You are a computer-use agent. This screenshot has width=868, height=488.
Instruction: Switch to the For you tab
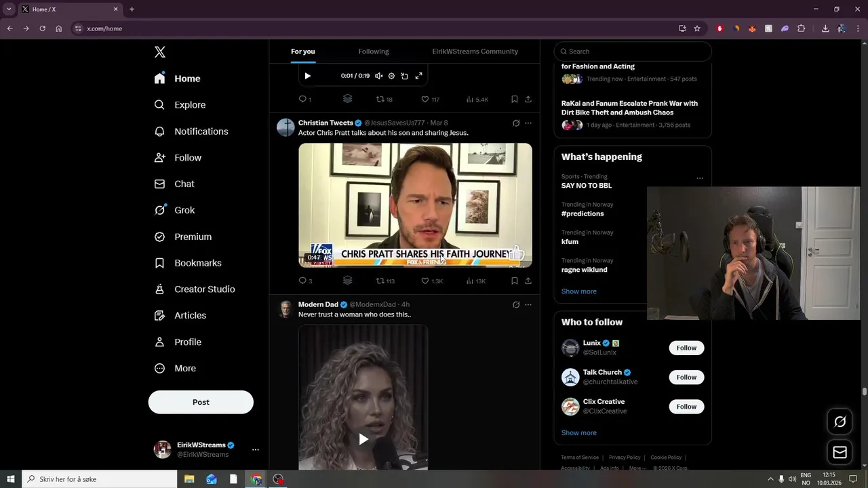303,52
